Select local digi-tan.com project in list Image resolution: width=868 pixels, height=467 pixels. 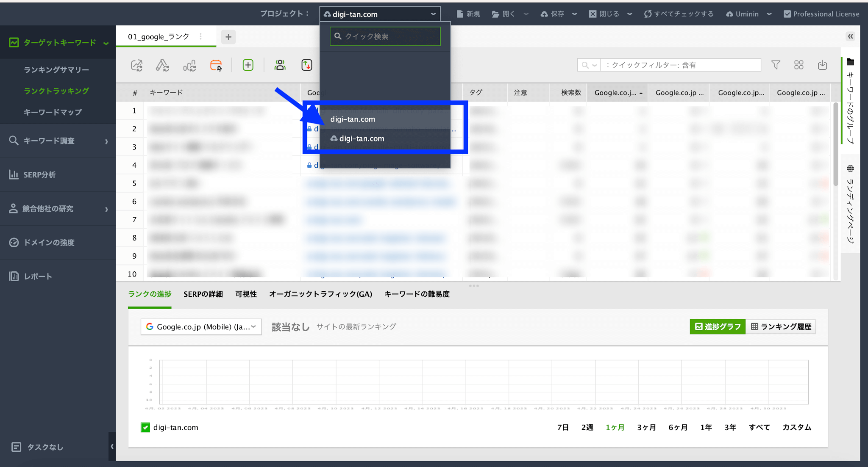click(385, 119)
